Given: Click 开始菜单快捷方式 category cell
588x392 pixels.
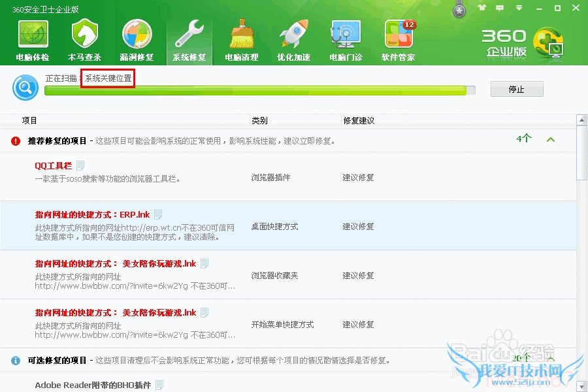Looking at the screenshot, I should (x=282, y=325).
